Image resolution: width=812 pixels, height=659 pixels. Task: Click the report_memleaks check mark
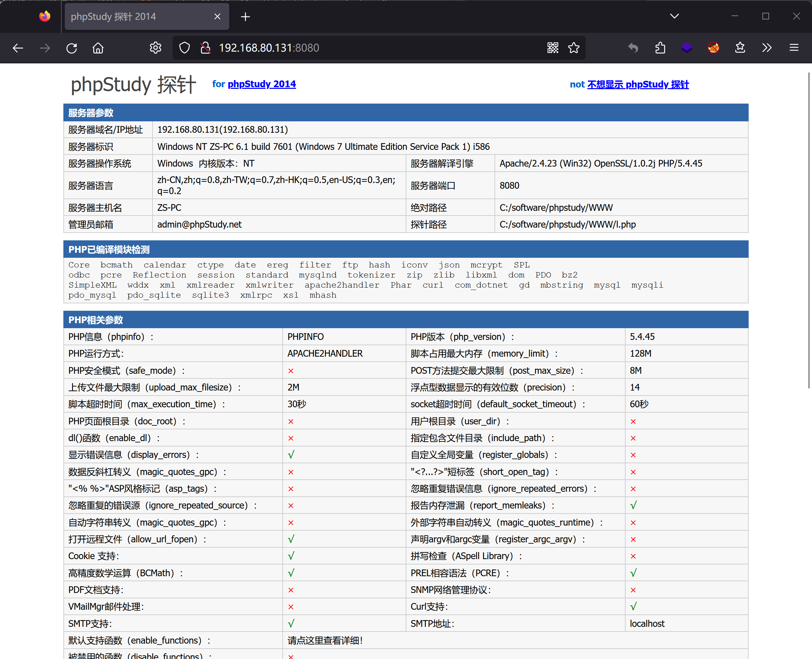click(x=634, y=505)
